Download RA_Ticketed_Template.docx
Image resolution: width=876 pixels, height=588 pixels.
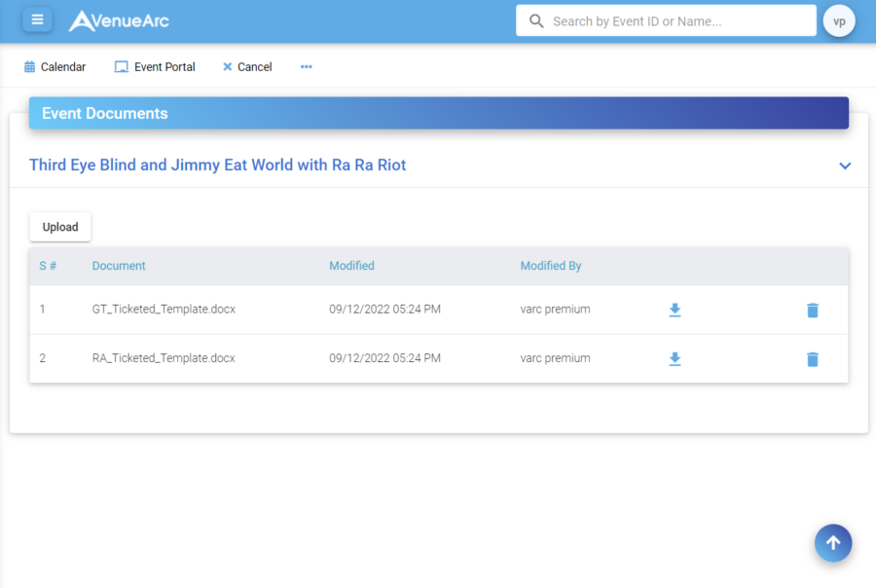tap(675, 358)
